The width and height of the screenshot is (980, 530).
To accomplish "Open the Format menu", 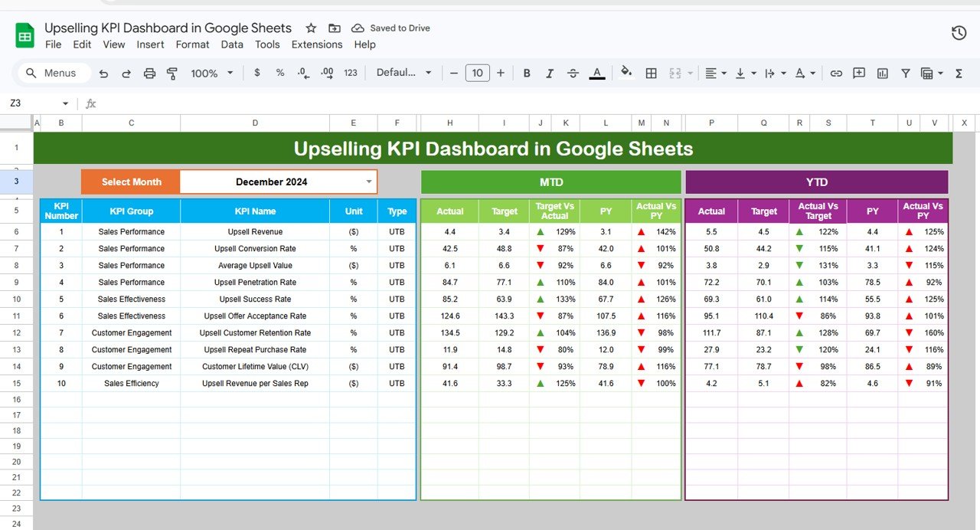I will pyautogui.click(x=192, y=44).
